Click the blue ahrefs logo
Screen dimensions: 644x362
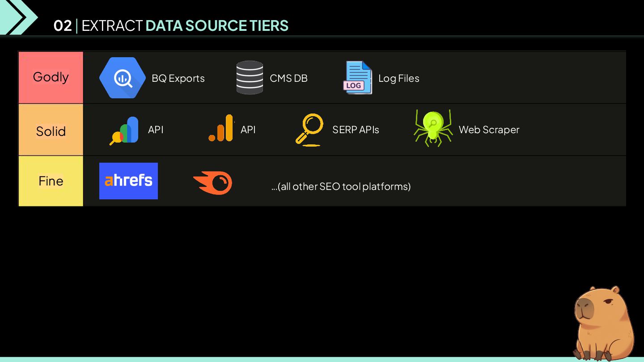(x=128, y=181)
